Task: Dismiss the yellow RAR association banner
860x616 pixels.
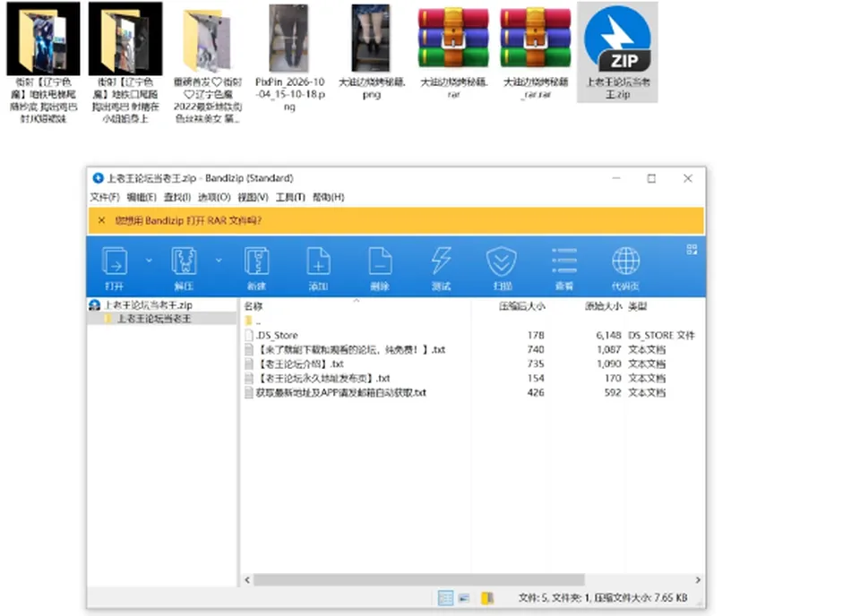Action: coord(101,220)
